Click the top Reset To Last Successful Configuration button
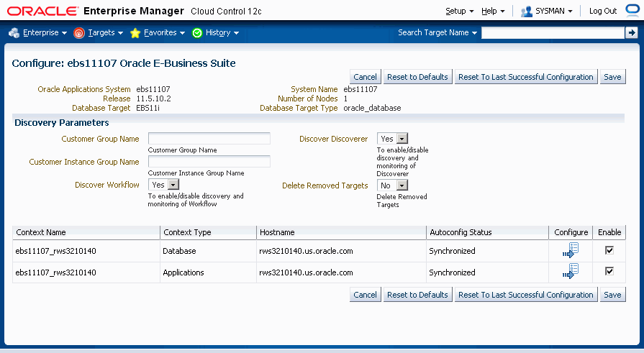Screen dimensions: 644x353 (x=526, y=77)
